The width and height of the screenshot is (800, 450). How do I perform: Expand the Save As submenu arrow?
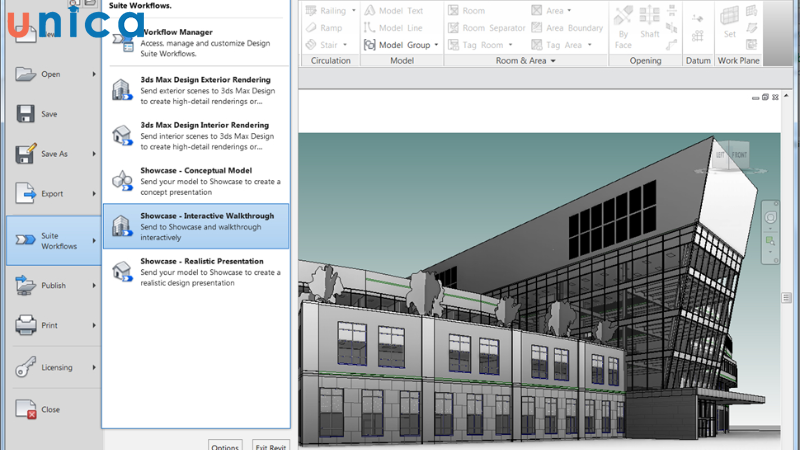(94, 154)
